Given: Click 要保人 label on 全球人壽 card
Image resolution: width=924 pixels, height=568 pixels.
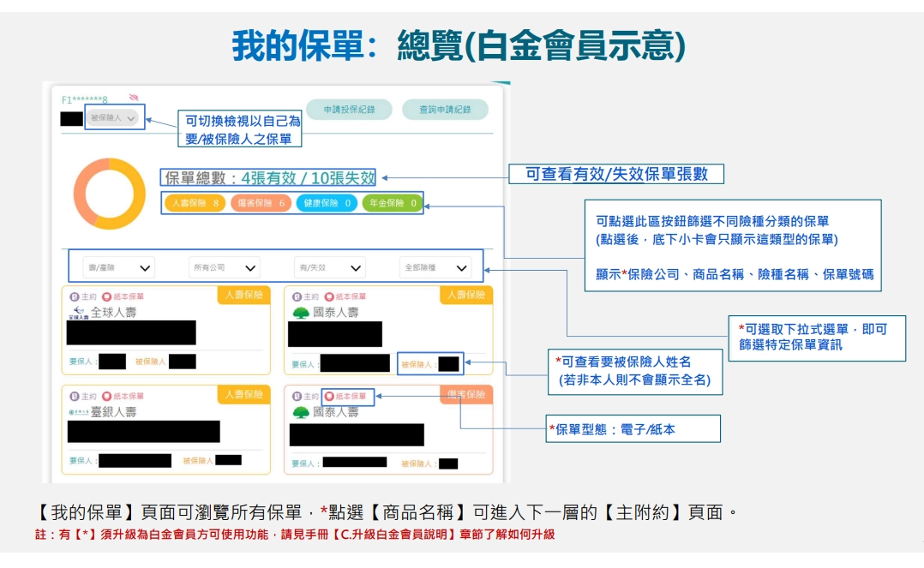Looking at the screenshot, I should (82, 362).
